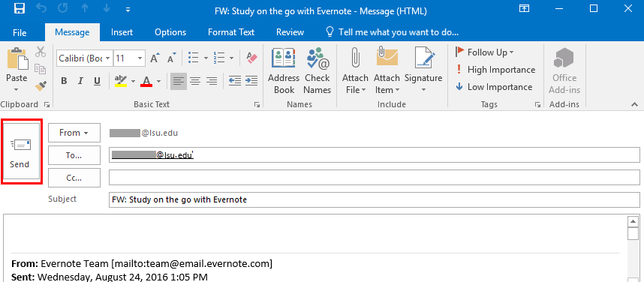Click Clear All Formatting eraser icon
Image resolution: width=644 pixels, height=282 pixels.
[x=251, y=58]
